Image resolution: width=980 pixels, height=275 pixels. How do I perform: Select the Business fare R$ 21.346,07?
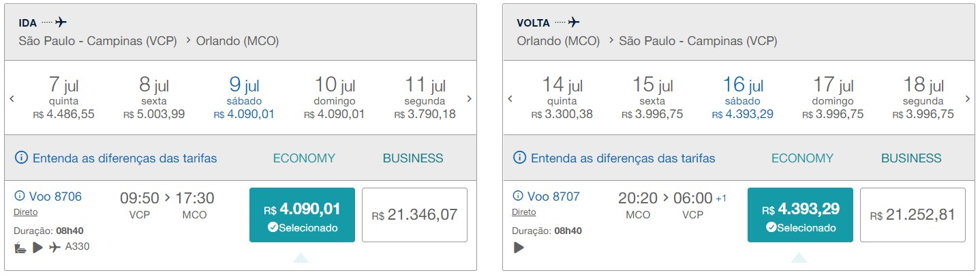pyautogui.click(x=414, y=215)
